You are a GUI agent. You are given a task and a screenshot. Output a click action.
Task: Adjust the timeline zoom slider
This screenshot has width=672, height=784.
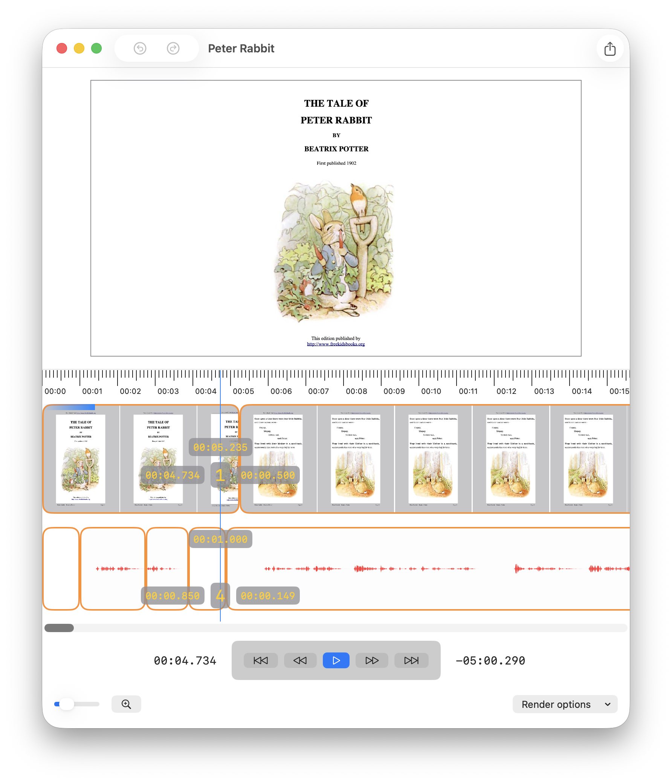click(x=77, y=704)
